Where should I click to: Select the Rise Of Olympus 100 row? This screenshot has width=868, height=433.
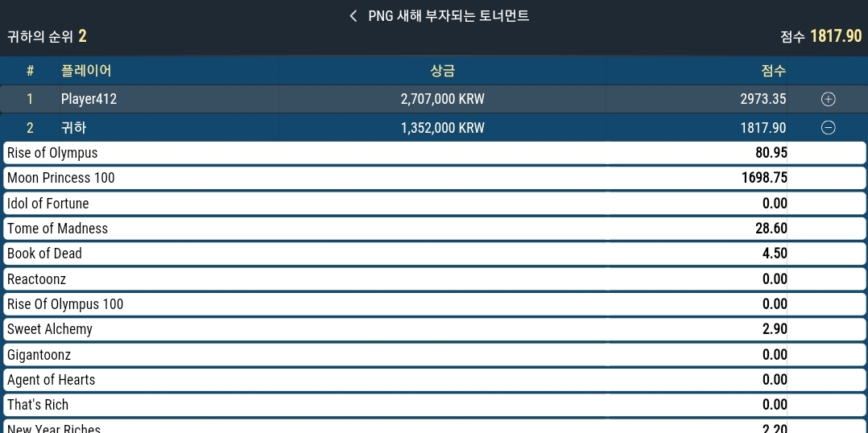[x=434, y=303]
